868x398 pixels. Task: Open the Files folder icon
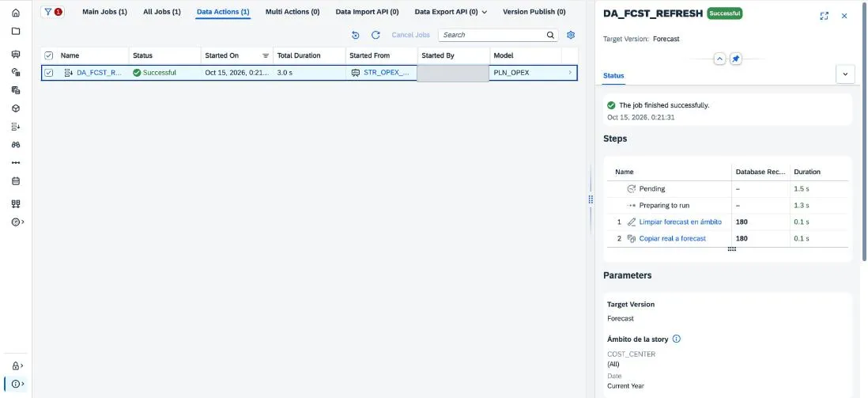coord(16,31)
